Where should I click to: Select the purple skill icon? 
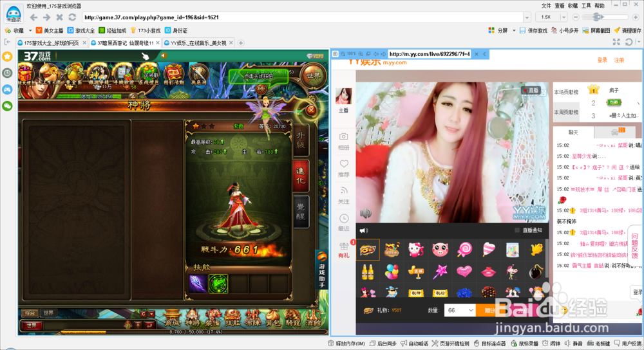(x=198, y=284)
